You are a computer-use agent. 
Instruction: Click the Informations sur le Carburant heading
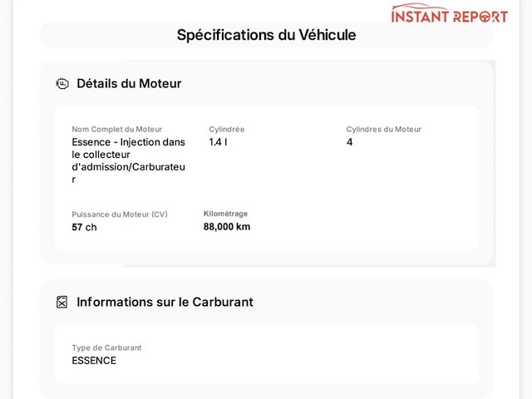coord(165,302)
